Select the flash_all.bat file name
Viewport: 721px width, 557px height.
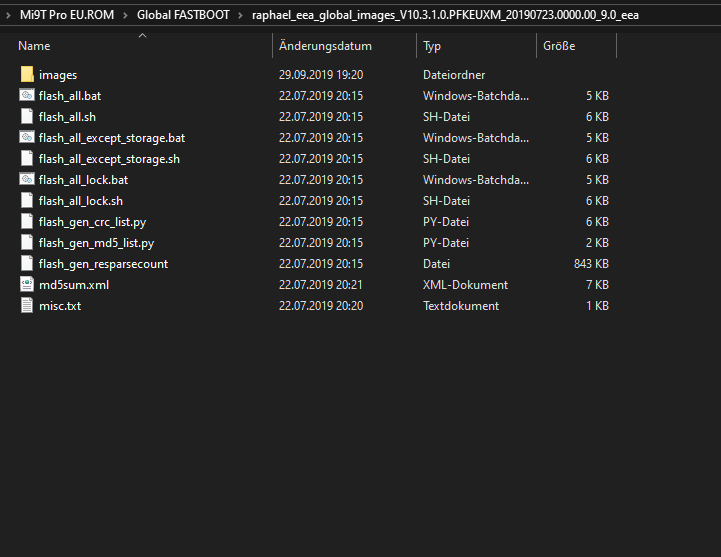tap(70, 96)
